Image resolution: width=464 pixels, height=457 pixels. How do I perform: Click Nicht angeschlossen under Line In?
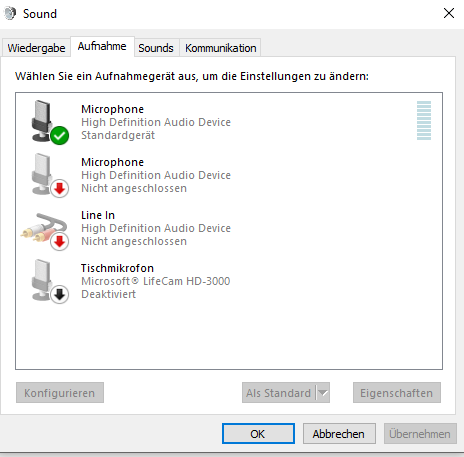point(134,241)
